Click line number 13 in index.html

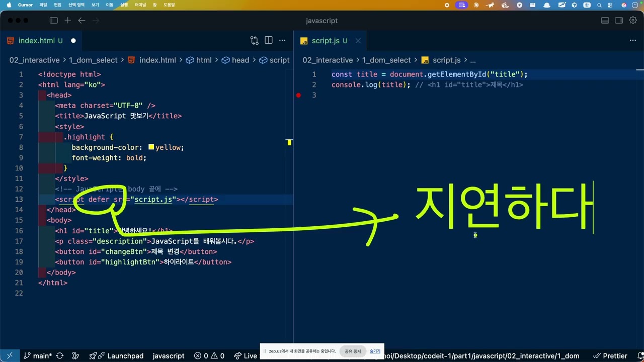pos(19,200)
